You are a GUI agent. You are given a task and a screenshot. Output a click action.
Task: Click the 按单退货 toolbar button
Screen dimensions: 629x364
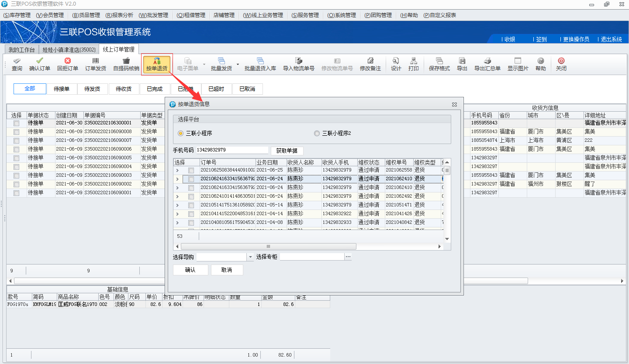tap(157, 64)
